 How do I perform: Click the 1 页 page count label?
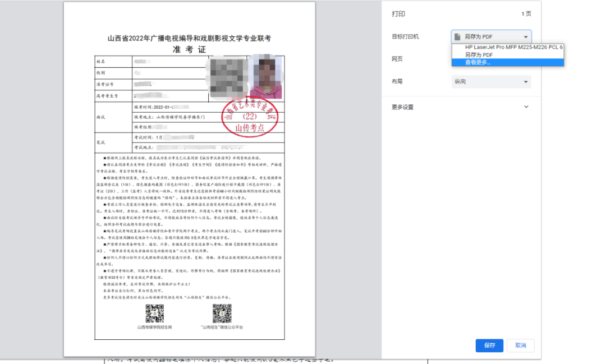(x=526, y=14)
